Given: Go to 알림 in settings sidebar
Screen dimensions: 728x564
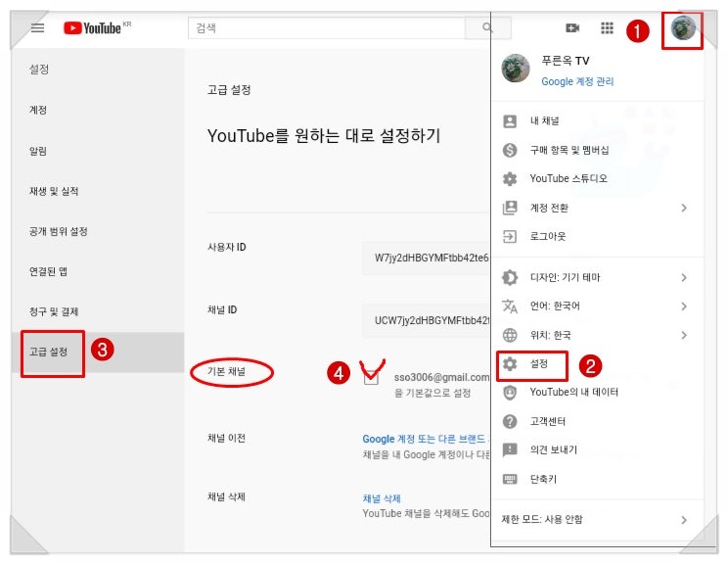Looking at the screenshot, I should [98, 151].
